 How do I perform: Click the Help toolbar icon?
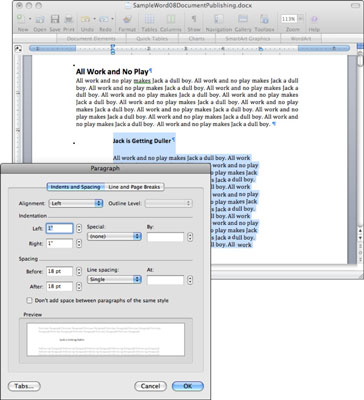click(x=314, y=19)
